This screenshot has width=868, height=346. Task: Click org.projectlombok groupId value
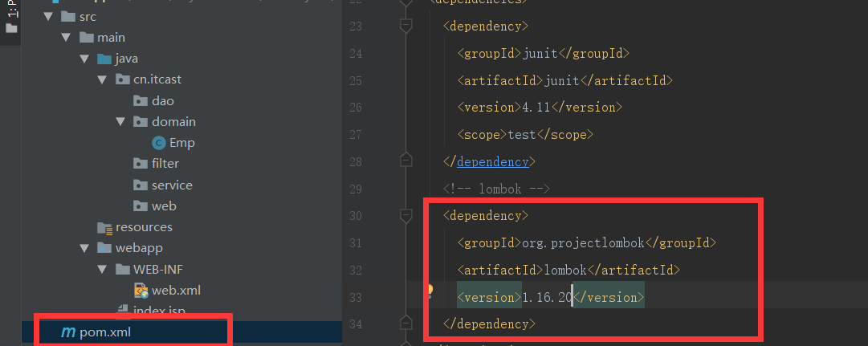click(x=584, y=243)
